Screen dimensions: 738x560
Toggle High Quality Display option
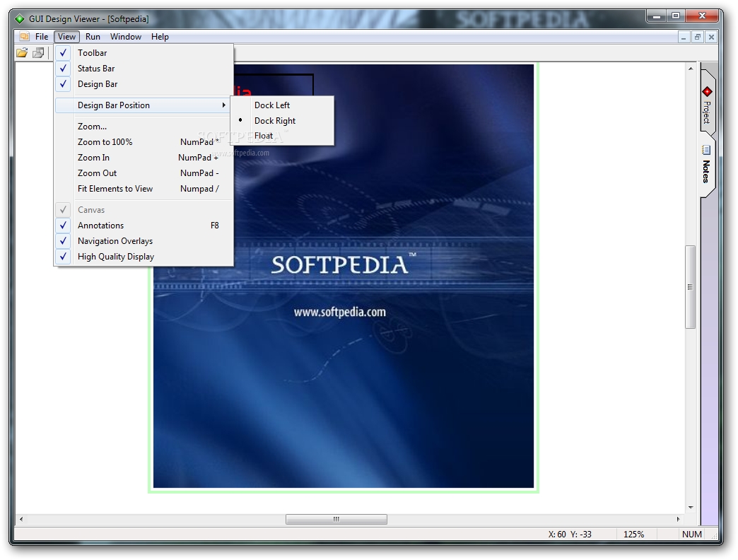(144, 257)
